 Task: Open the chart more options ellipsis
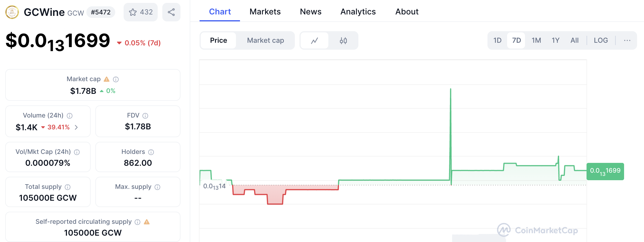tap(627, 40)
